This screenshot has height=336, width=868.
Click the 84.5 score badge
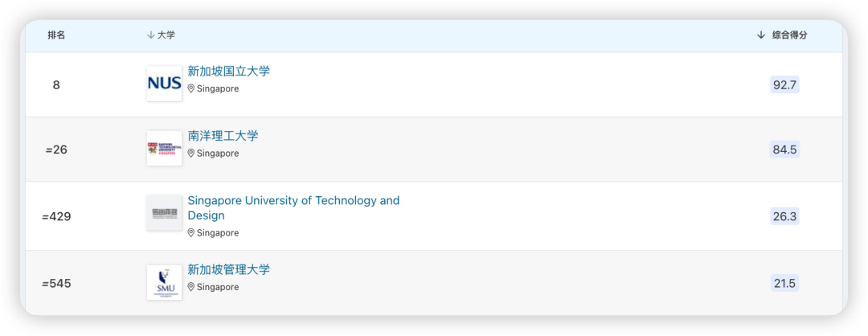coord(784,150)
